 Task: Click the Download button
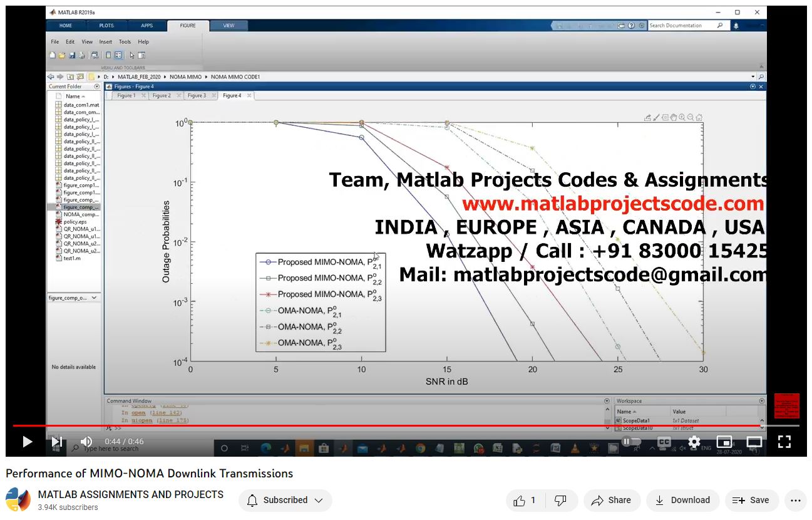pos(682,500)
